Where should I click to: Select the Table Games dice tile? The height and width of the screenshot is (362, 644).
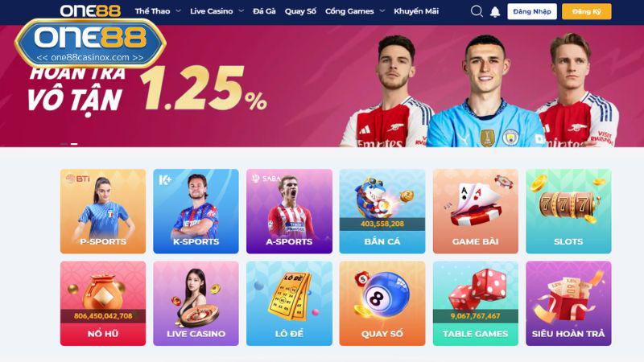pyautogui.click(x=475, y=303)
